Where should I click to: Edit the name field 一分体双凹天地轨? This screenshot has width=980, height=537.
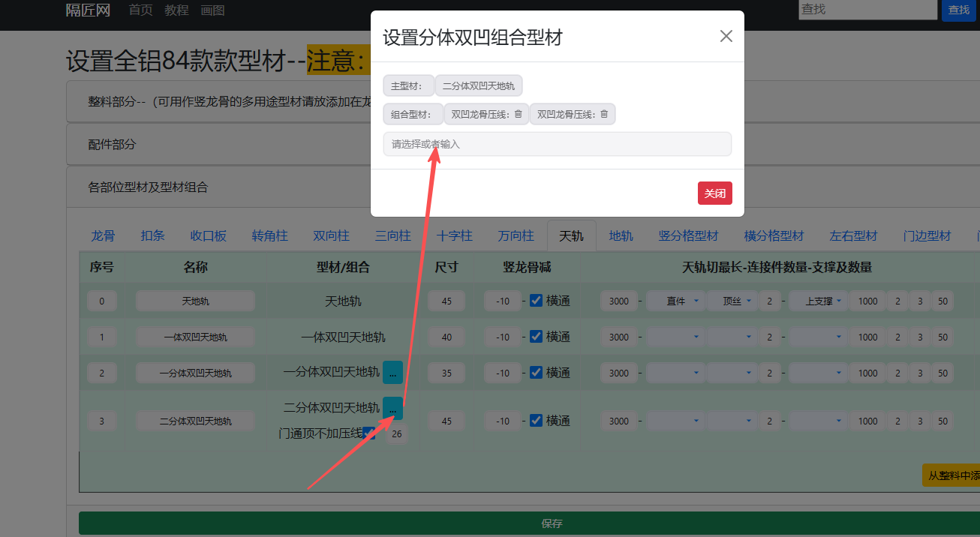coord(195,373)
